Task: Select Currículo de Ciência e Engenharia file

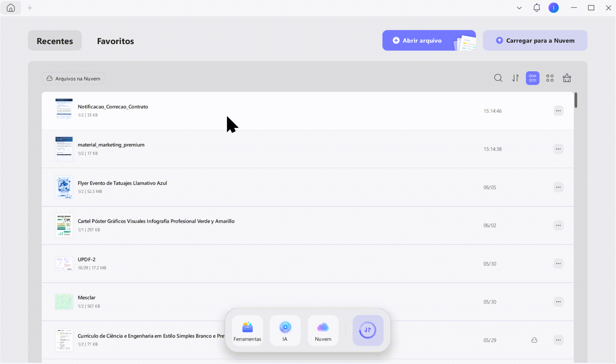Action: tap(151, 336)
